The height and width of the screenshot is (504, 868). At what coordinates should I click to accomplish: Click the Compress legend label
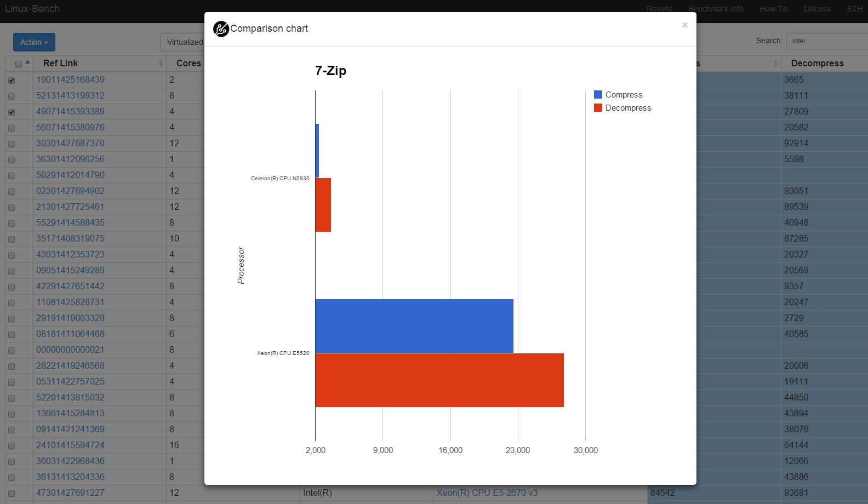[x=624, y=95]
